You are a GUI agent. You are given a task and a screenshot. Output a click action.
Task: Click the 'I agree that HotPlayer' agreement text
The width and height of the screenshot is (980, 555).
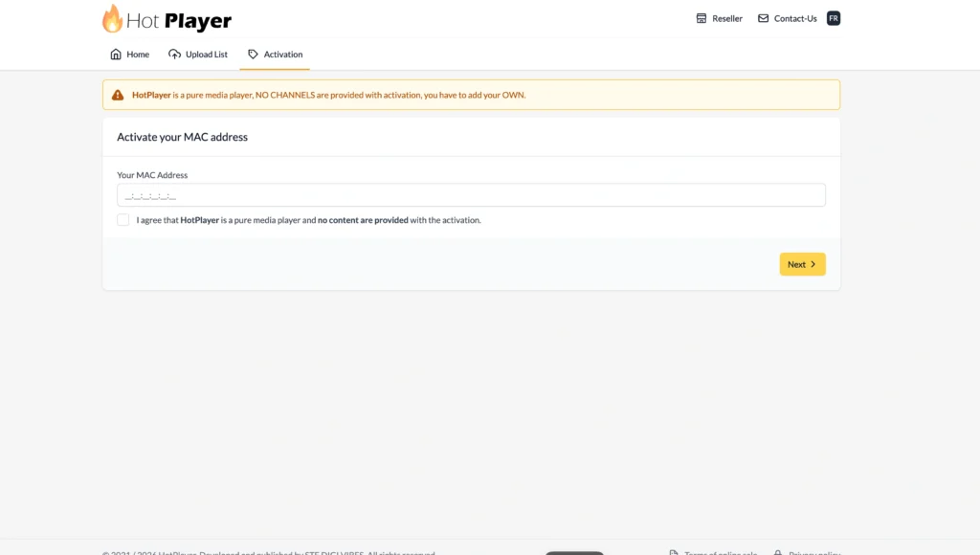[309, 220]
